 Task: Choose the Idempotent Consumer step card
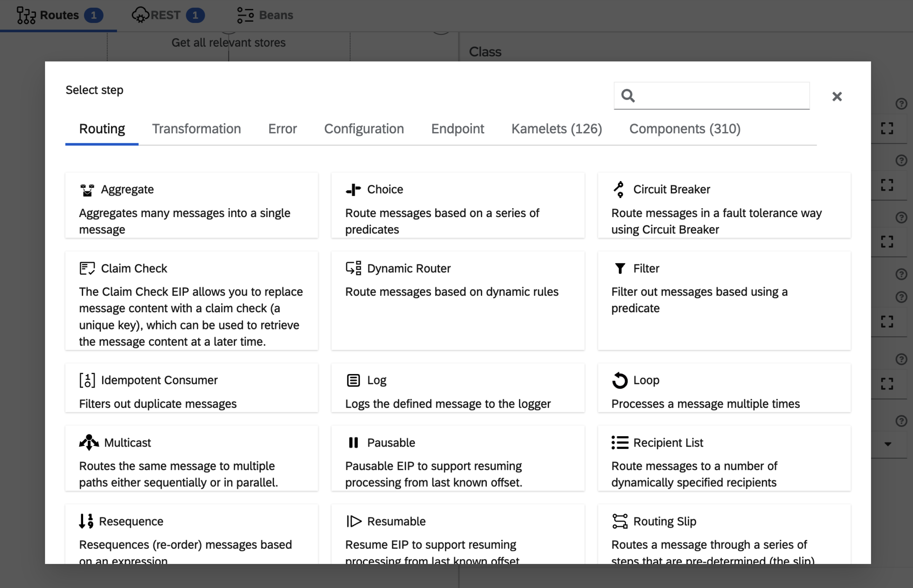point(192,388)
